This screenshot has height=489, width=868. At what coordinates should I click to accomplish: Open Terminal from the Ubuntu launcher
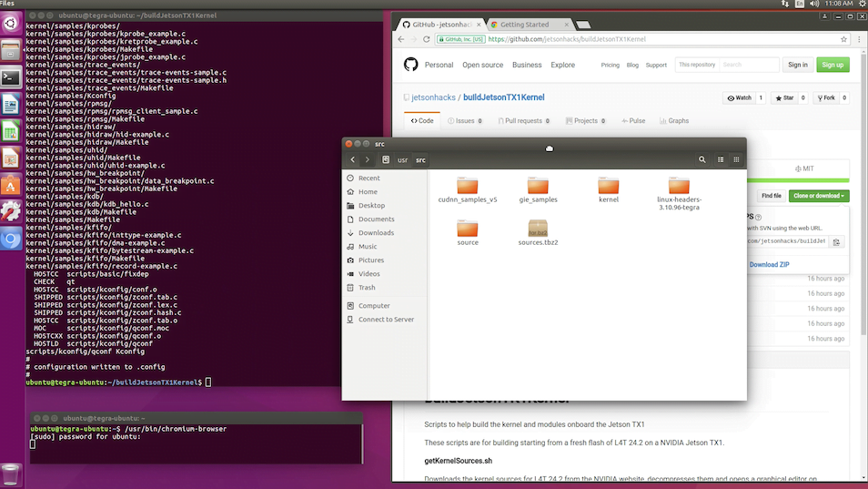(10, 78)
